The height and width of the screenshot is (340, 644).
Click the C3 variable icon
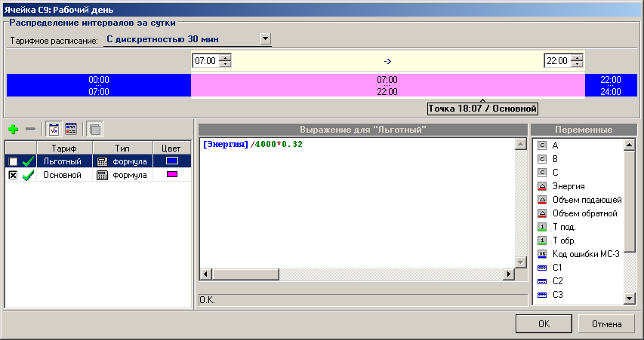click(542, 295)
